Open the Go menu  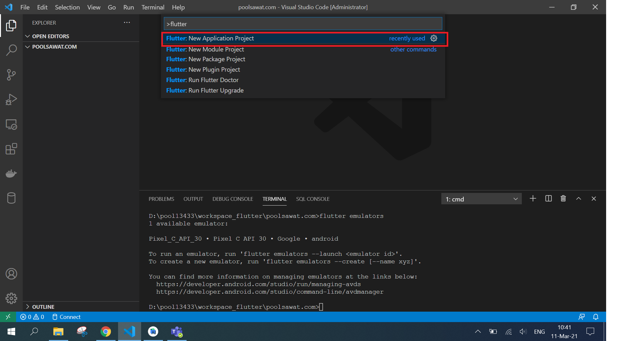[112, 7]
